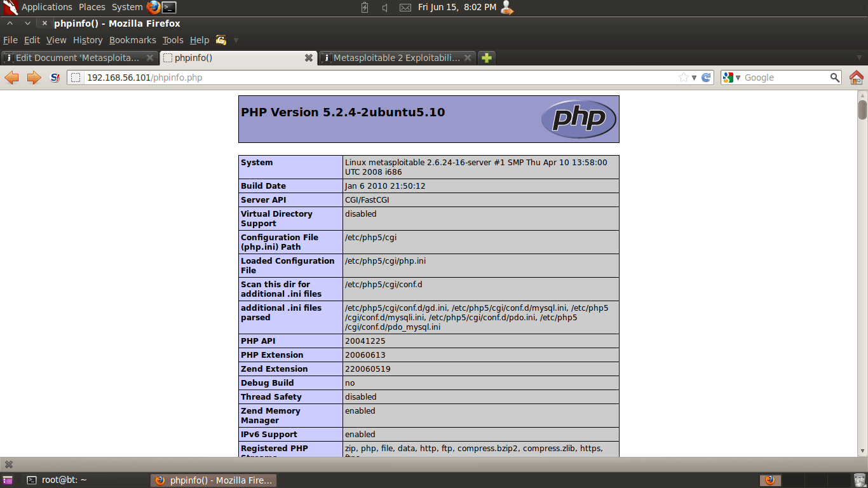Open terminal launcher in the top panel

click(x=169, y=8)
